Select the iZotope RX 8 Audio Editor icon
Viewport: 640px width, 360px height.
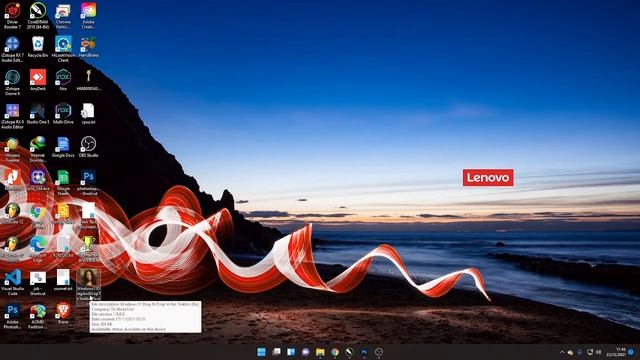(12, 116)
